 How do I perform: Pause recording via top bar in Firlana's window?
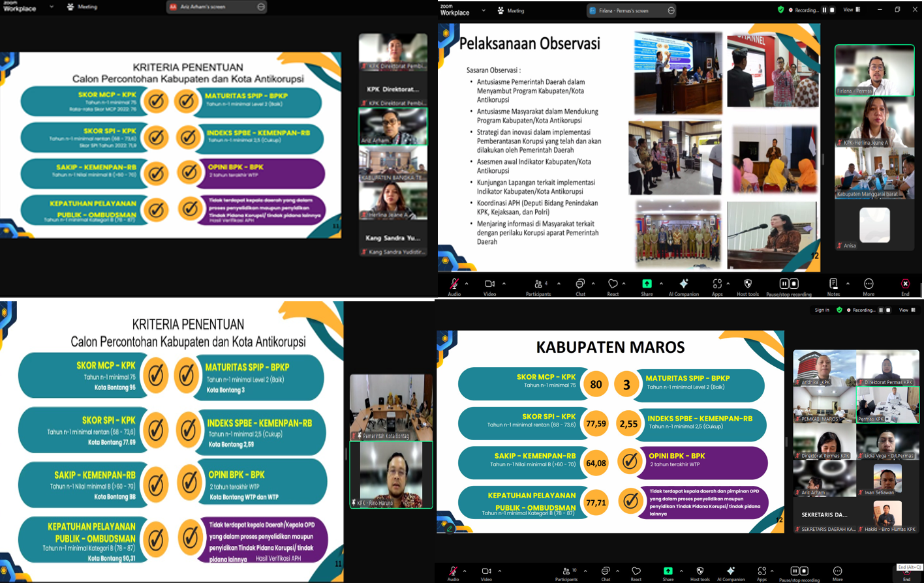(824, 10)
